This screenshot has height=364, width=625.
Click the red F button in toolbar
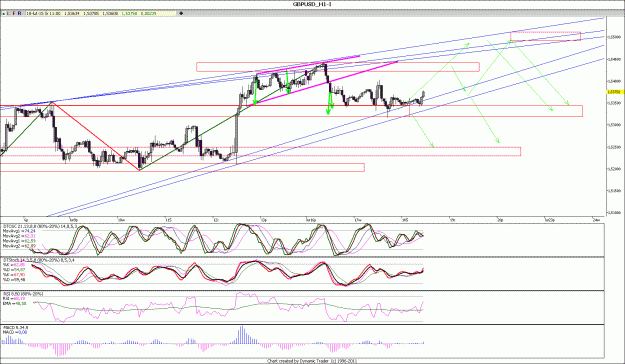tap(14, 13)
